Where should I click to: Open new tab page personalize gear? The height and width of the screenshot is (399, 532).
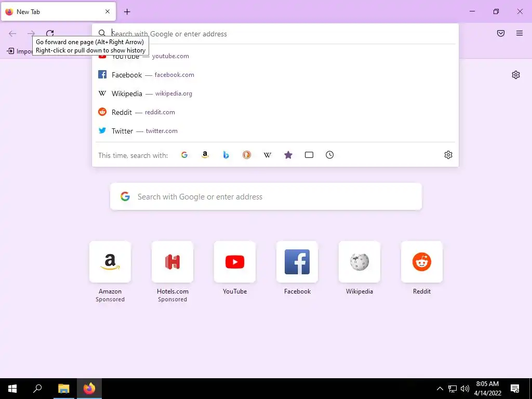(516, 75)
